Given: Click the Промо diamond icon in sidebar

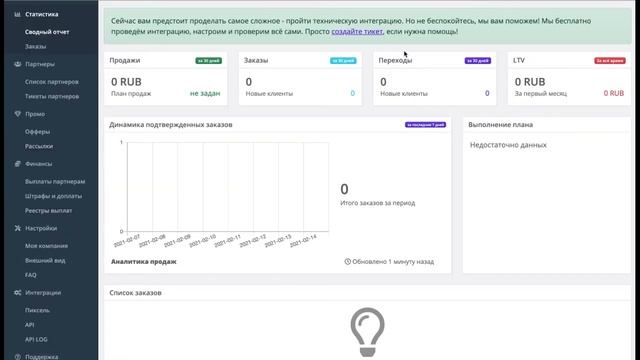Looking at the screenshot, I should coord(17,114).
